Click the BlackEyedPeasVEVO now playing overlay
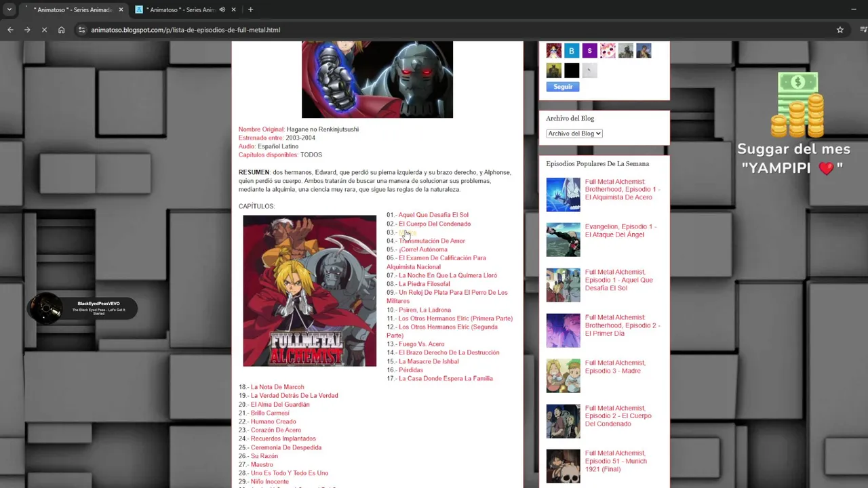Viewport: 868px width, 488px height. tap(82, 309)
